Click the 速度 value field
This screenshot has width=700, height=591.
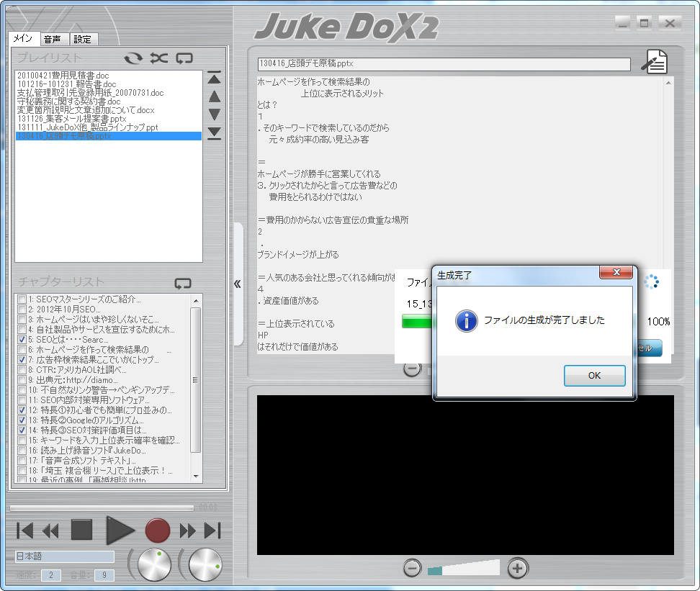pyautogui.click(x=51, y=575)
